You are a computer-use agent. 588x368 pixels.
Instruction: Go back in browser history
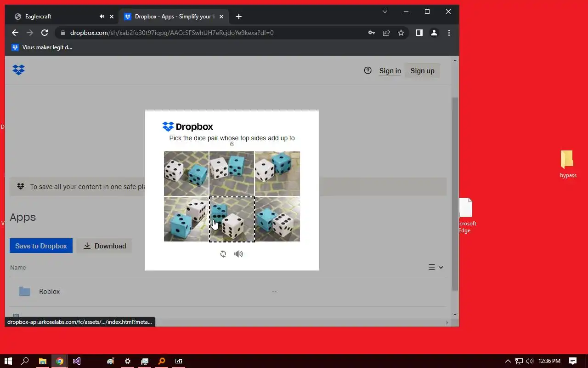15,33
